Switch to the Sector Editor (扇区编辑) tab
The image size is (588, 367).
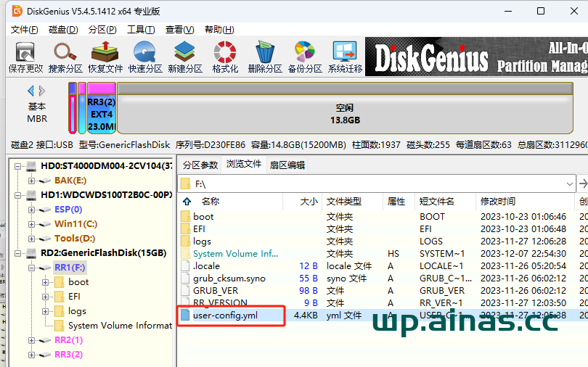coord(287,165)
